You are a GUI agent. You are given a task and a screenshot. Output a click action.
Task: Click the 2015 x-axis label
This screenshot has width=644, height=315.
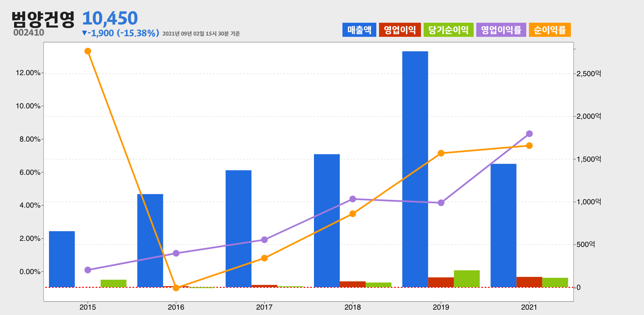[88, 307]
